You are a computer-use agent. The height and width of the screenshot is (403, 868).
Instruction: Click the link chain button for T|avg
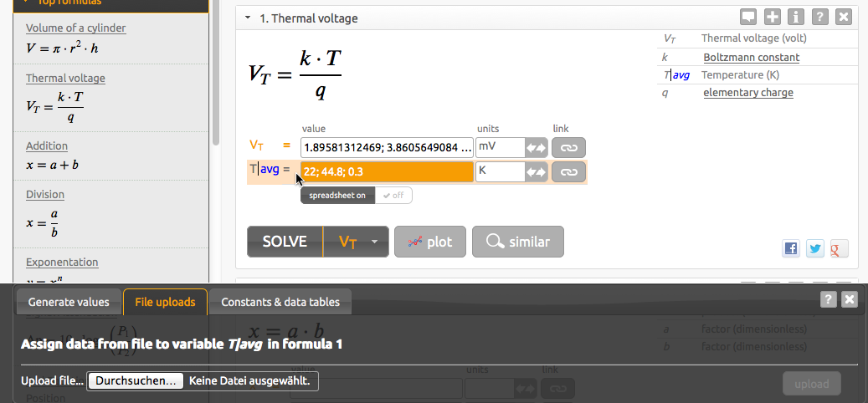click(568, 172)
